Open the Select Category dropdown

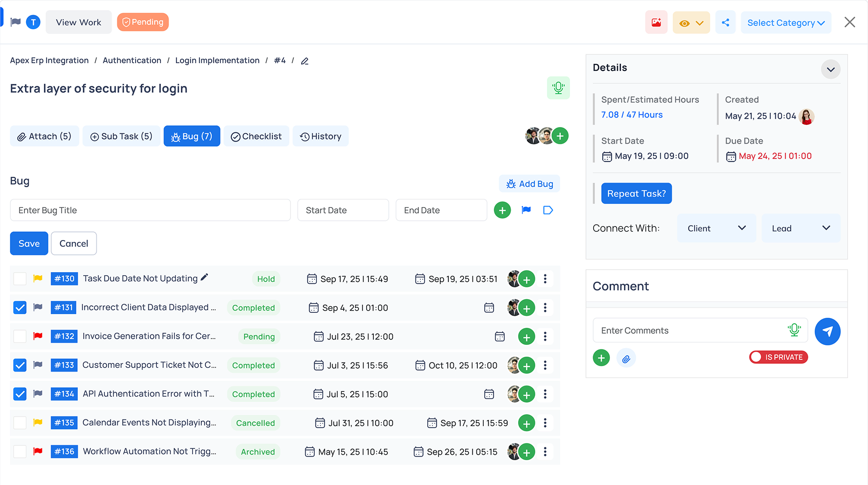point(786,23)
